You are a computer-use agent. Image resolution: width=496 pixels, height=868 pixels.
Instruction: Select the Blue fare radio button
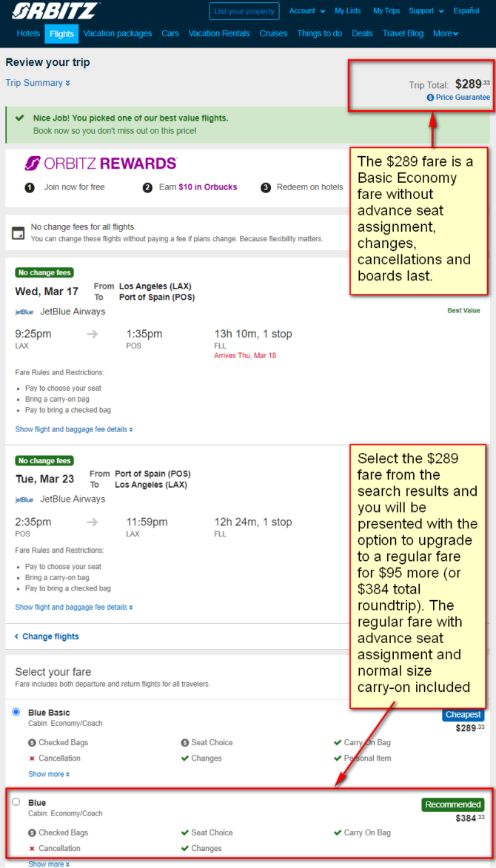[16, 801]
